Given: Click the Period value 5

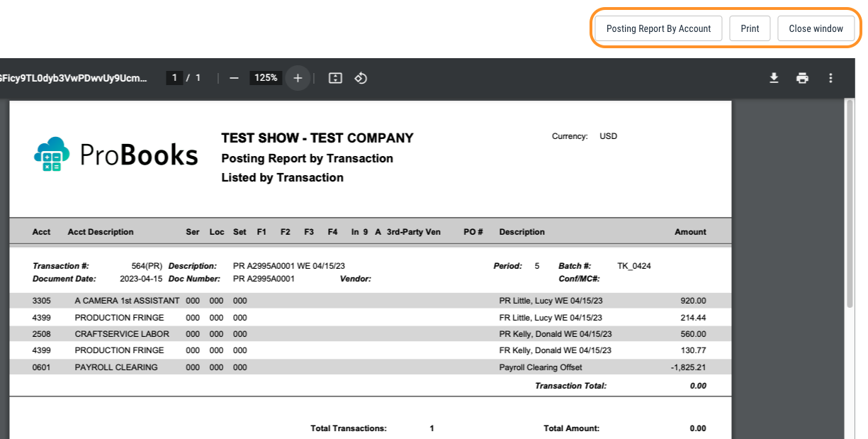Looking at the screenshot, I should pyautogui.click(x=537, y=266).
